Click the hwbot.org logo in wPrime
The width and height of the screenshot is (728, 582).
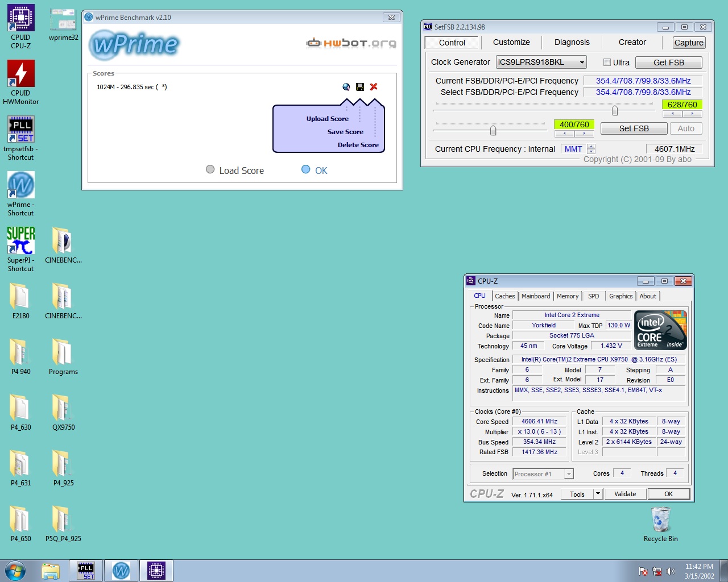tap(351, 43)
